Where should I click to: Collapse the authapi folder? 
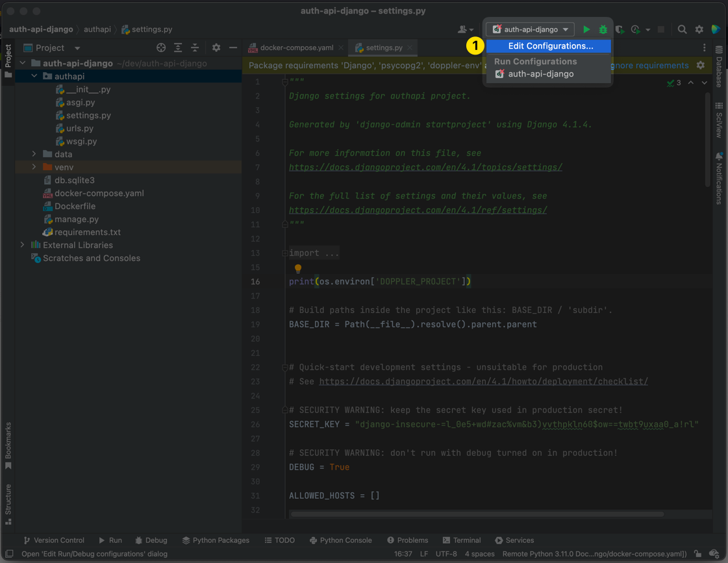point(34,76)
